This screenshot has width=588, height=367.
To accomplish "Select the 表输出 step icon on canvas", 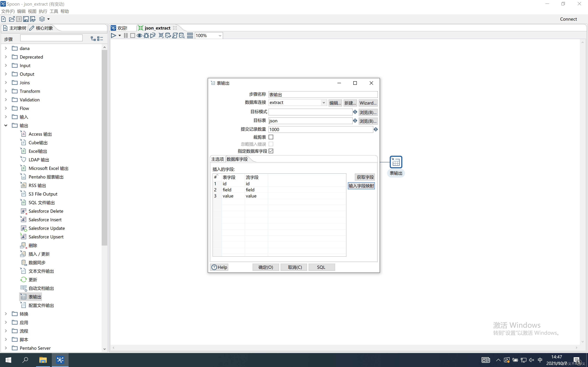I will (x=396, y=162).
